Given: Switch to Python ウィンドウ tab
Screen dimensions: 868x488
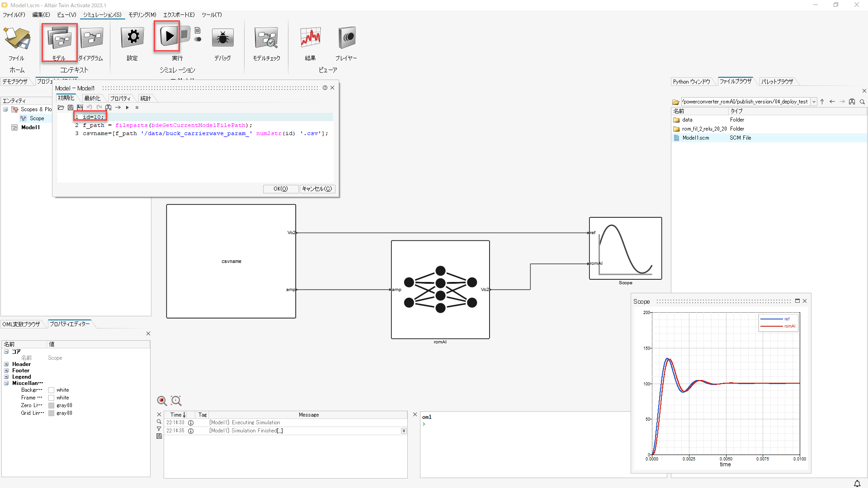Looking at the screenshot, I should (692, 82).
